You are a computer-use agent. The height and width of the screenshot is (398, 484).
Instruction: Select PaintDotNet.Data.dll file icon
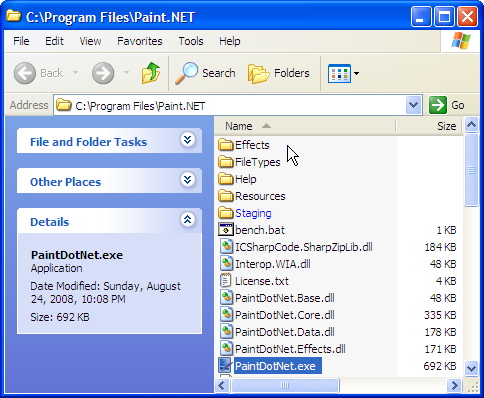226,332
